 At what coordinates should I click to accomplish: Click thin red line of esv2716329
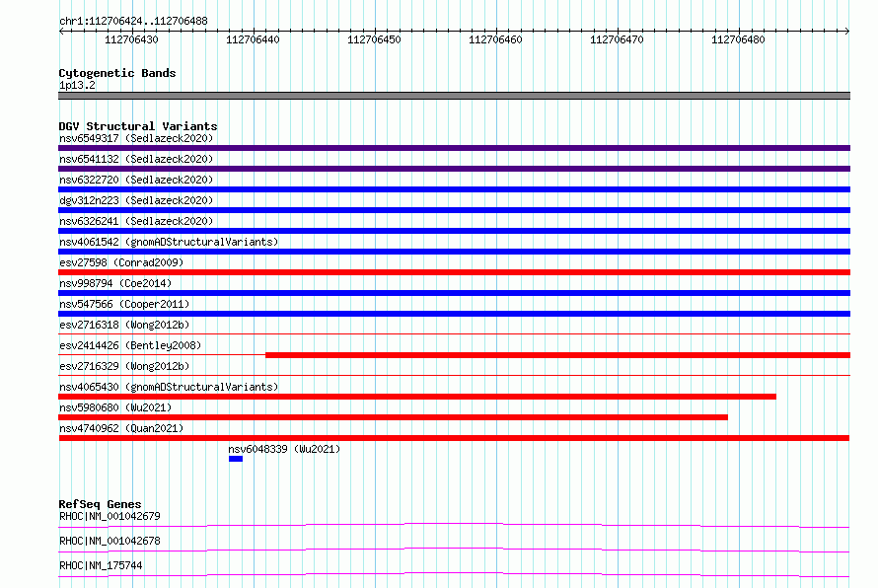pyautogui.click(x=454, y=376)
